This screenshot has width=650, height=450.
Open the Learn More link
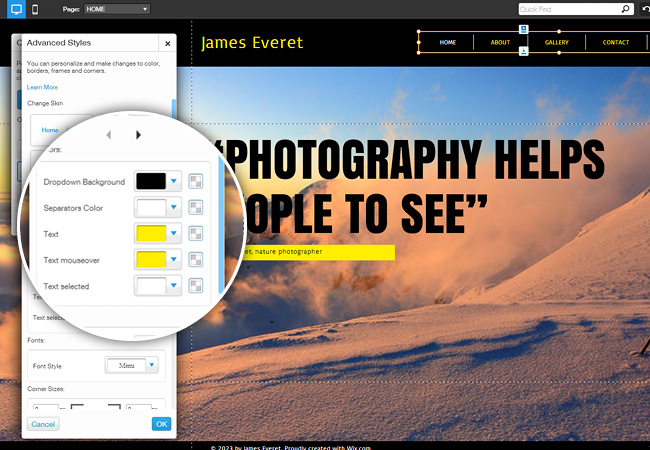pyautogui.click(x=42, y=87)
